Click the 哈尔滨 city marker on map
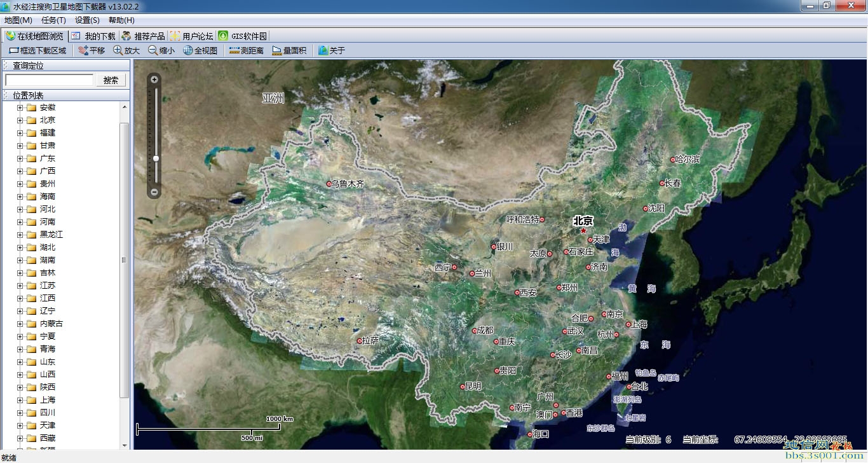 (673, 160)
